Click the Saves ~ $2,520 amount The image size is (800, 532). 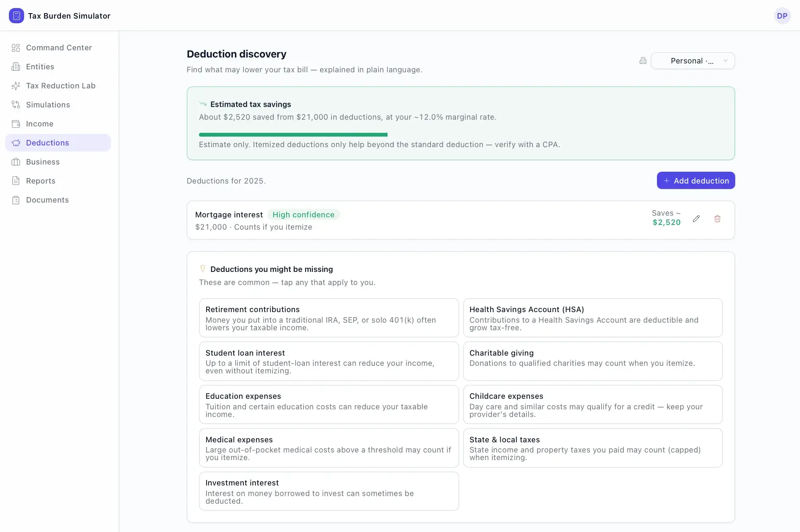pyautogui.click(x=666, y=218)
